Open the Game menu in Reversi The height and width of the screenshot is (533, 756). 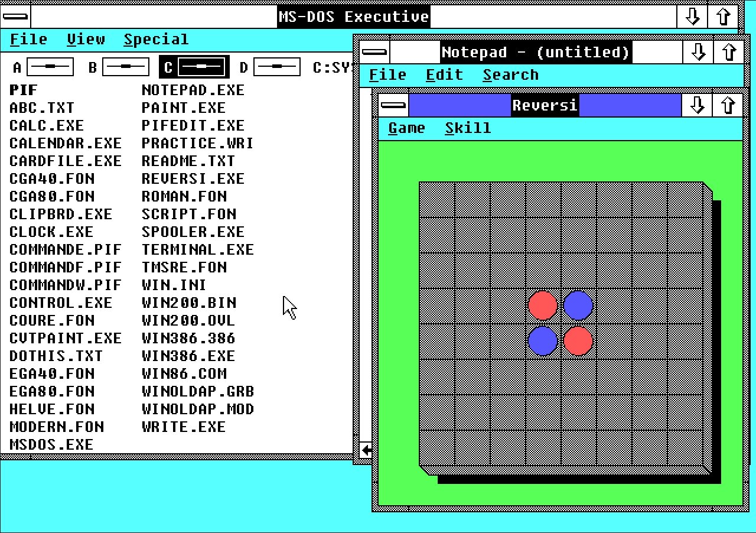pos(406,128)
